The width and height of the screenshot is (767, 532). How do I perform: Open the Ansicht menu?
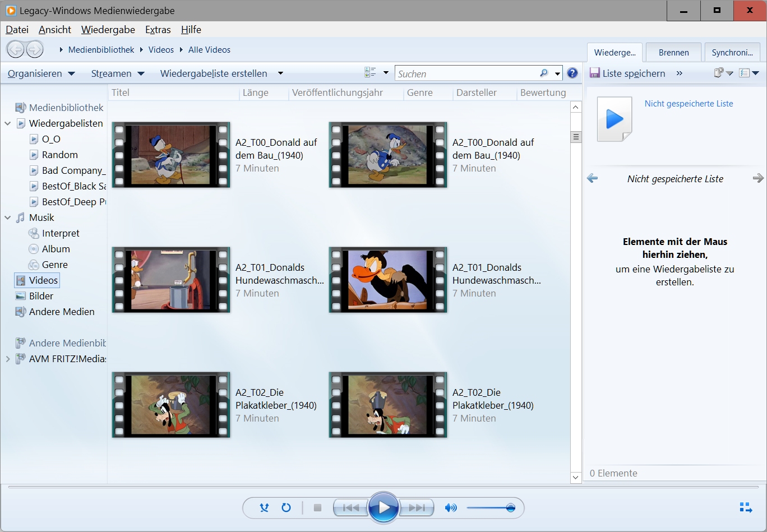point(55,30)
